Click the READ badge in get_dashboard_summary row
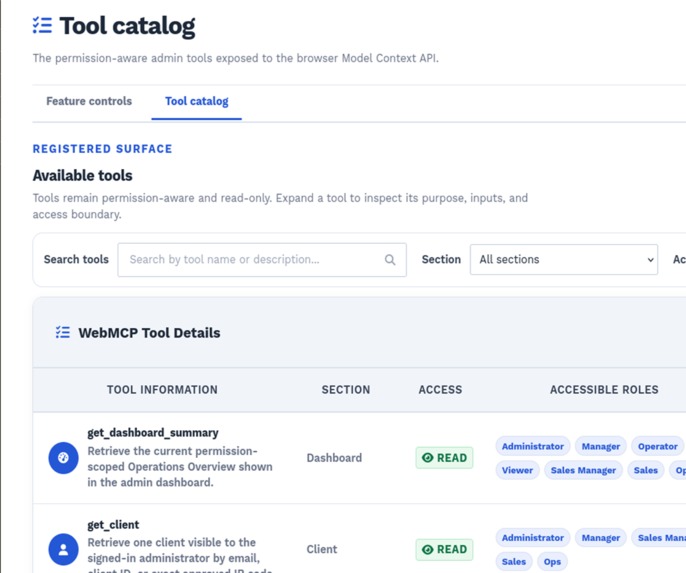Screen dimensions: 686x573 click(444, 458)
